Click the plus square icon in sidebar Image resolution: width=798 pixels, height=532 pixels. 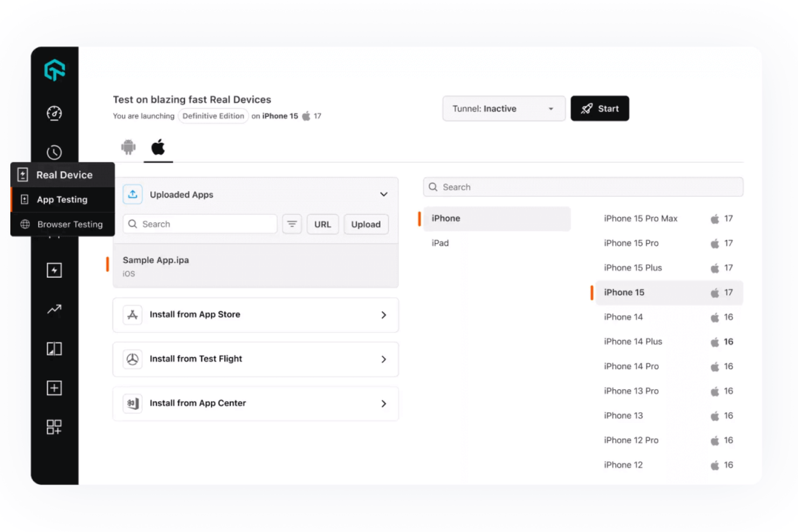pos(54,388)
